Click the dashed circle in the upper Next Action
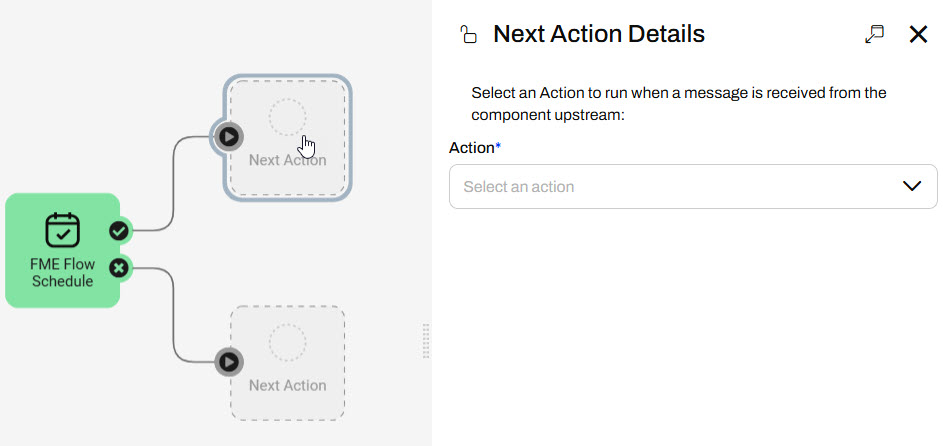Image resolution: width=943 pixels, height=446 pixels. (287, 117)
